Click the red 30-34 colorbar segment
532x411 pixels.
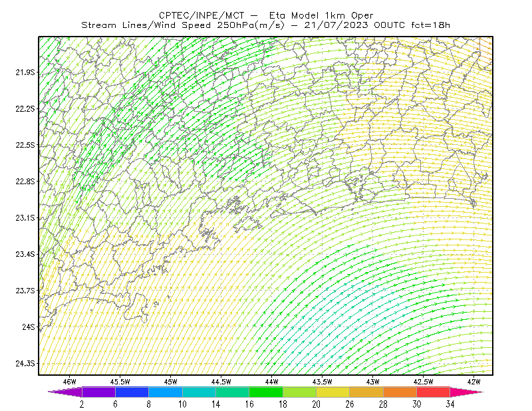(434, 392)
